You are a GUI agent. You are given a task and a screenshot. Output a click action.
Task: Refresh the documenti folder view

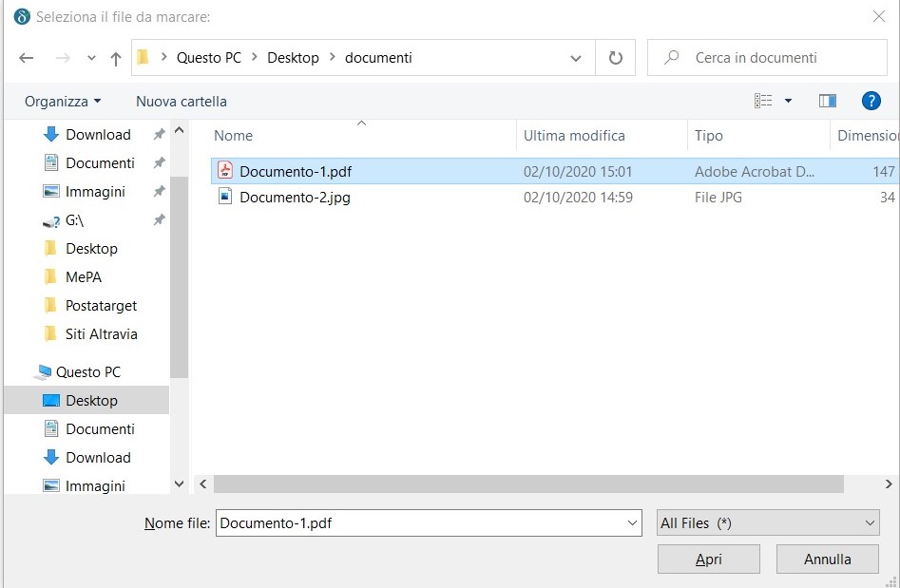(x=616, y=58)
